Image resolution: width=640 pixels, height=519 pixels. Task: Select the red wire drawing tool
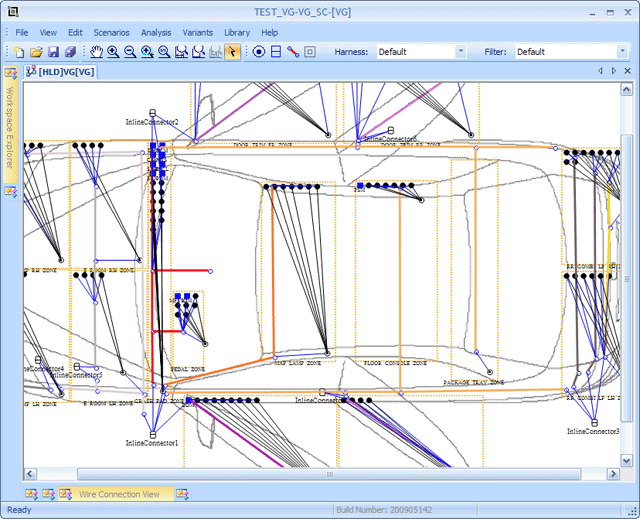point(293,51)
